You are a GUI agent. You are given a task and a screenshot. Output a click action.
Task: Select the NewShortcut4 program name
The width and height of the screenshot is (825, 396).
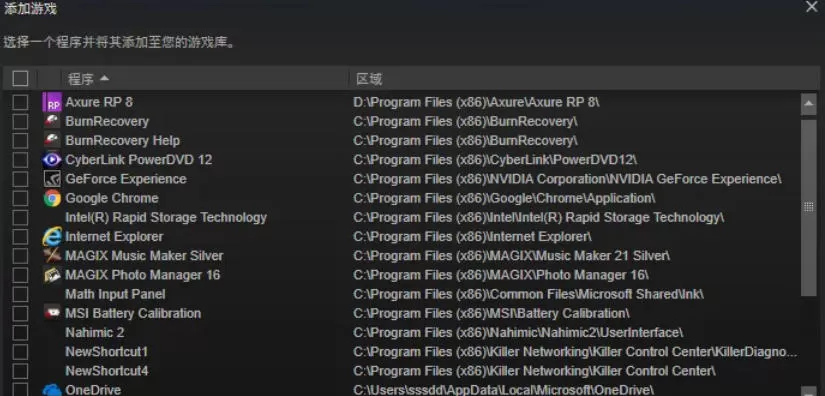click(107, 371)
